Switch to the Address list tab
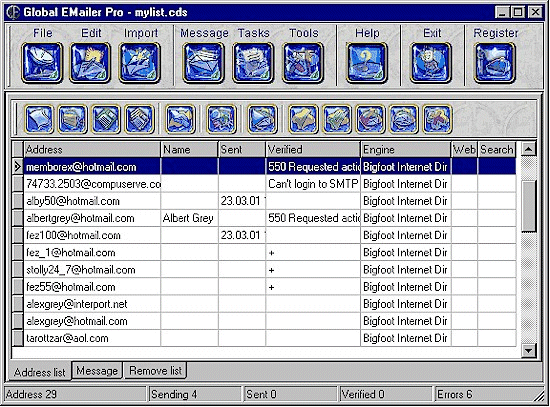Screen dimensions: 550x407 tap(40, 372)
